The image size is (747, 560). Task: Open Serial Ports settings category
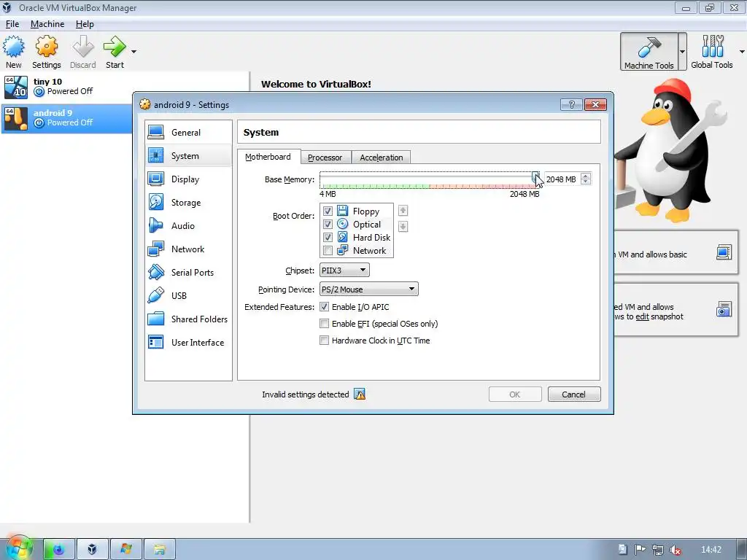click(x=188, y=273)
